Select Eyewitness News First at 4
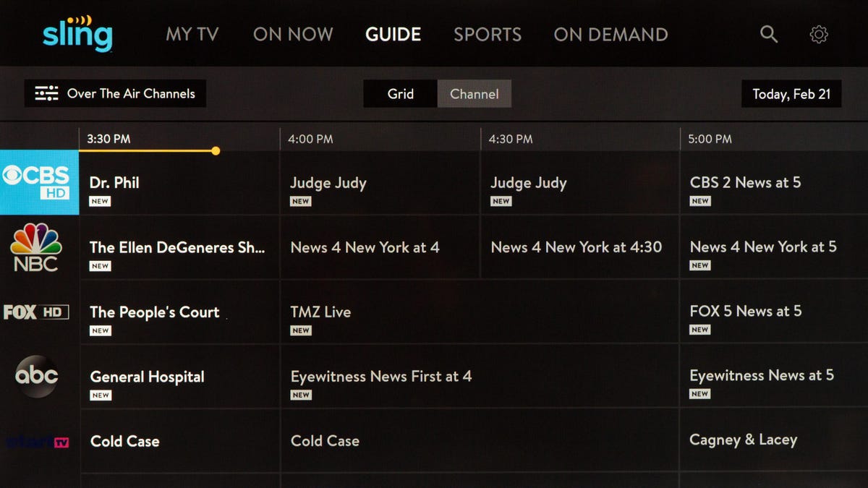 tap(480, 377)
